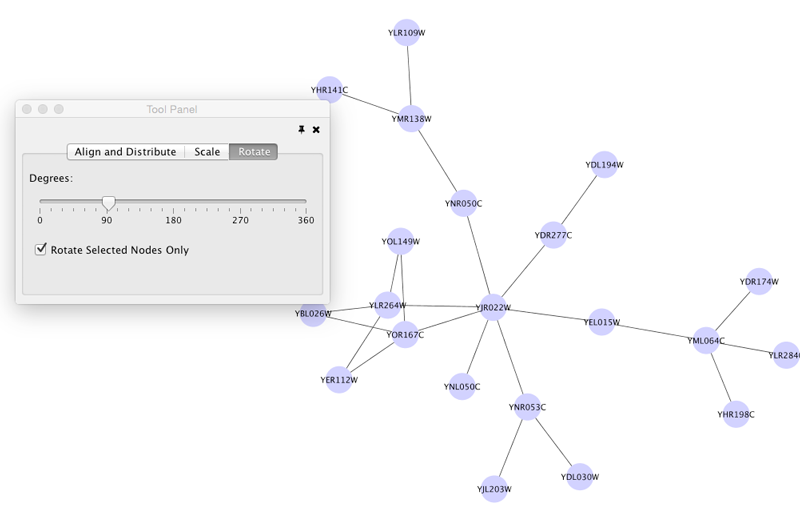The width and height of the screenshot is (800, 517).
Task: Open the Scale tab
Action: [x=207, y=152]
